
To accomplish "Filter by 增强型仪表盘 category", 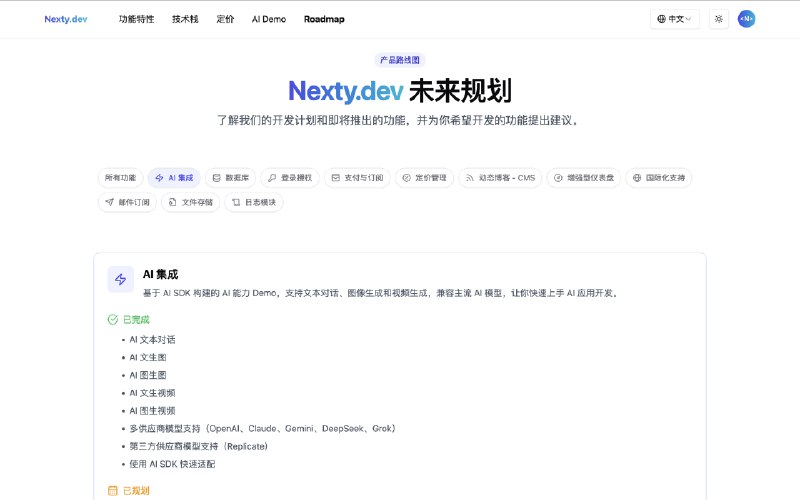I will coord(584,178).
